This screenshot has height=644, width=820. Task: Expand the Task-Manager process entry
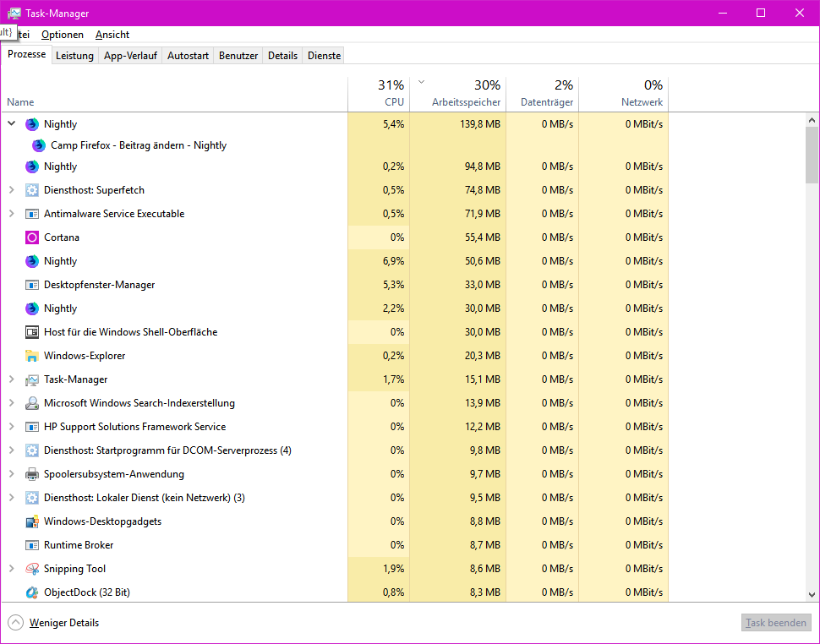[12, 379]
